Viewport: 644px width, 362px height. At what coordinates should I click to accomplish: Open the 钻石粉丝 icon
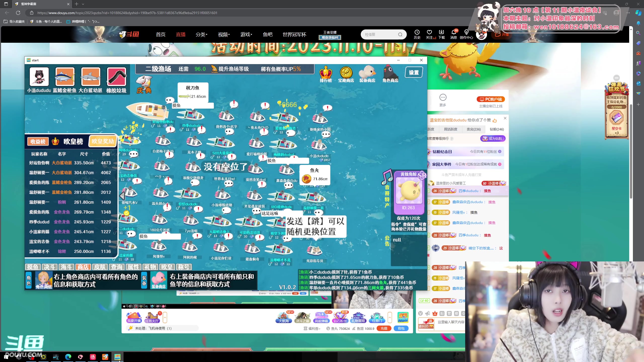(340, 317)
